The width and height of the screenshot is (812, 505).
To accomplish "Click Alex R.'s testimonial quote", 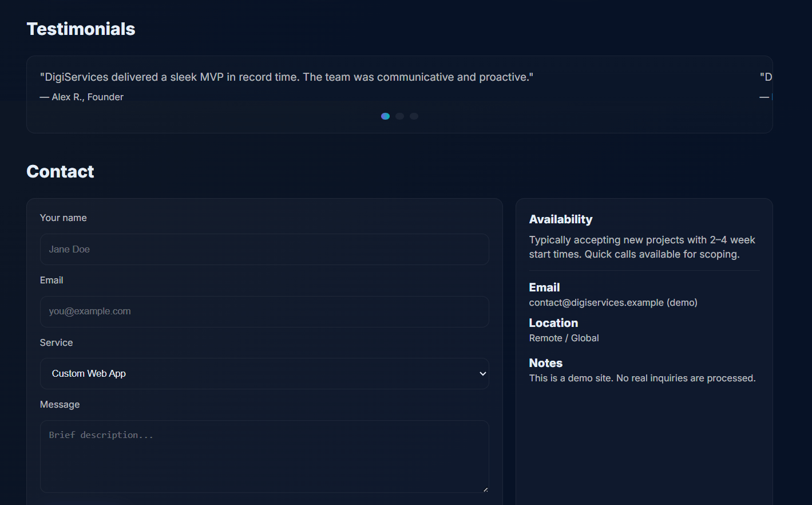I will 286,77.
